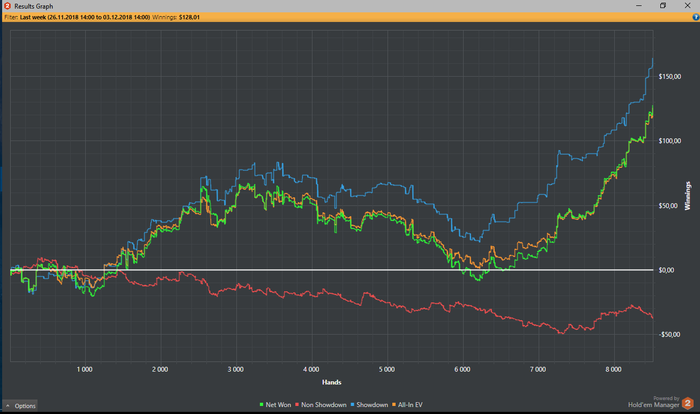Click the 5 000 hands axis label
The width and height of the screenshot is (700, 414).
(x=387, y=369)
